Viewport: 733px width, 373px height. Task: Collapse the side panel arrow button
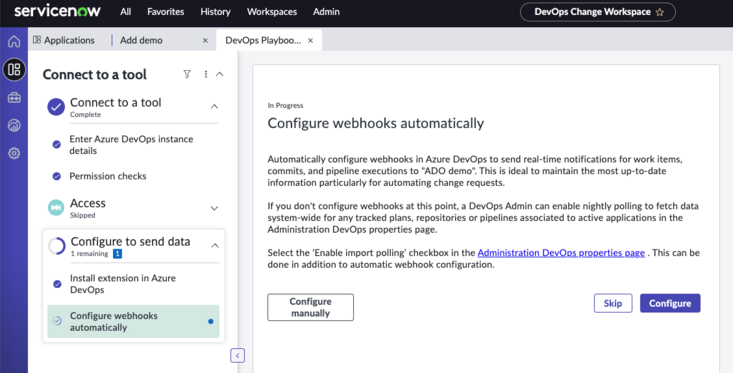tap(237, 356)
